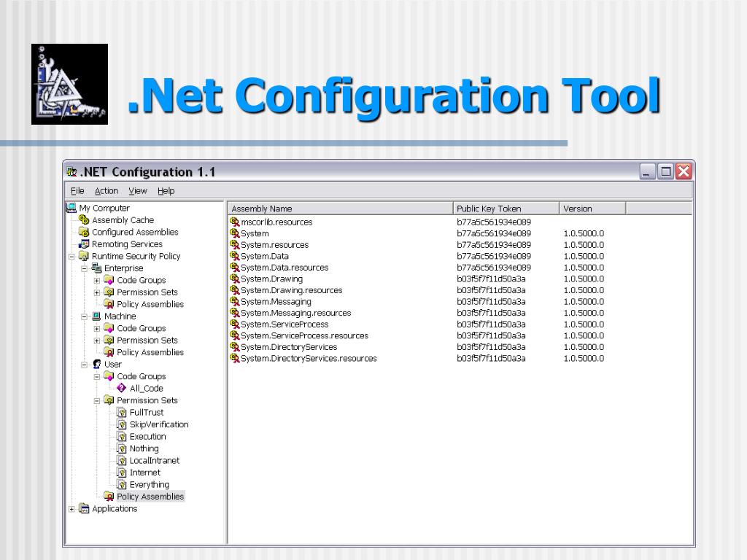Screen dimensions: 747x560
Task: Click the SkipVerification permission set icon
Action: pyautogui.click(x=122, y=424)
